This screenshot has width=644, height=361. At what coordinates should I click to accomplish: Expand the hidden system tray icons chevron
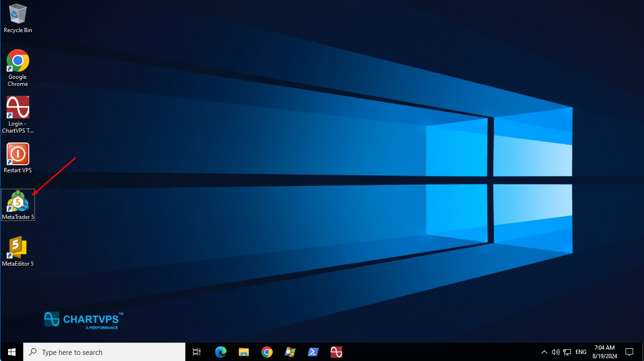(544, 352)
